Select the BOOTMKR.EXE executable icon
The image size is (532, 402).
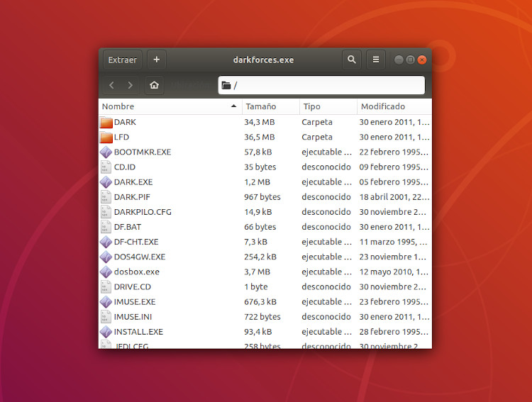click(x=106, y=152)
